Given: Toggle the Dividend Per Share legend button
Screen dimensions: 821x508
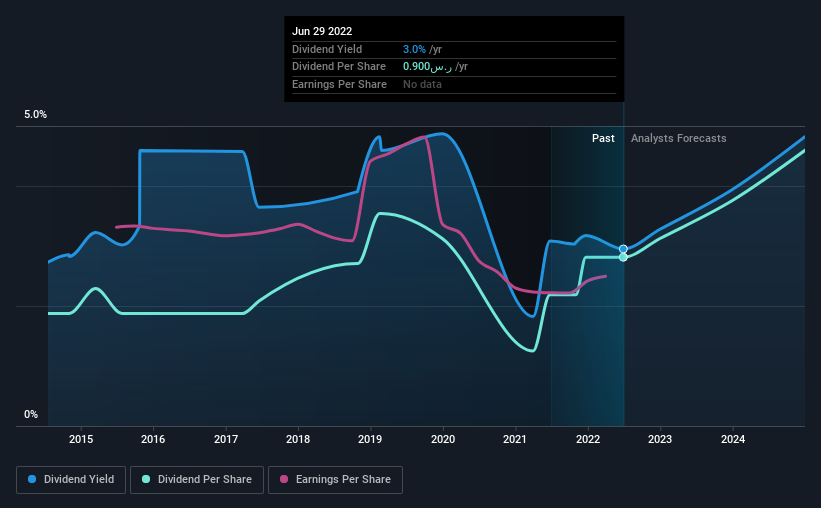Looking at the screenshot, I should coord(197,480).
